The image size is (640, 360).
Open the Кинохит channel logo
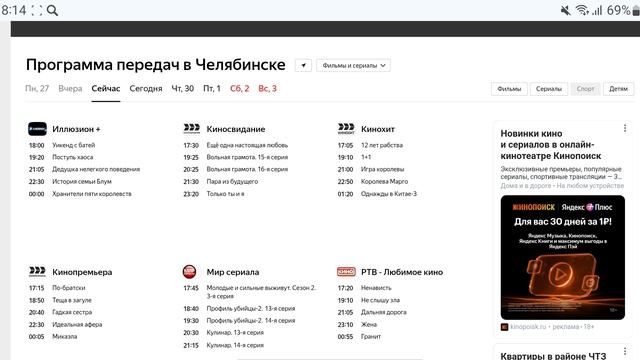[x=346, y=129]
